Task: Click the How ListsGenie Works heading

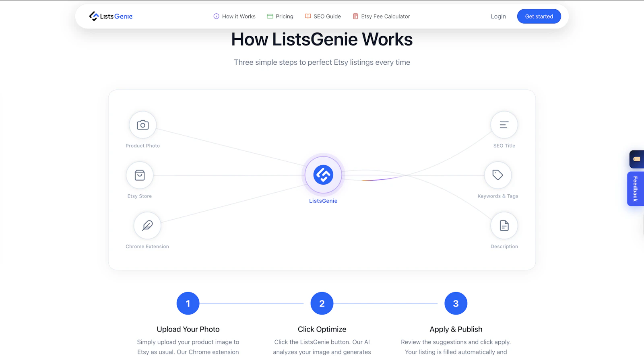Action: tap(322, 39)
